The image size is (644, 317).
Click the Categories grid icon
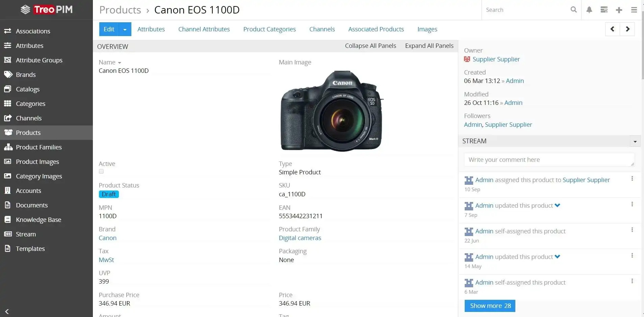click(x=8, y=104)
